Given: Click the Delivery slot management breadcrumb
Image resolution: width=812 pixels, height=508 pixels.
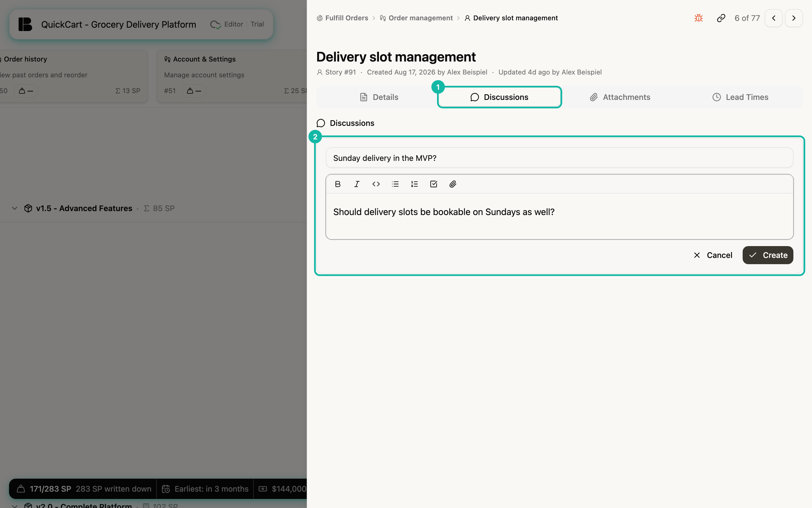Looking at the screenshot, I should click(511, 18).
